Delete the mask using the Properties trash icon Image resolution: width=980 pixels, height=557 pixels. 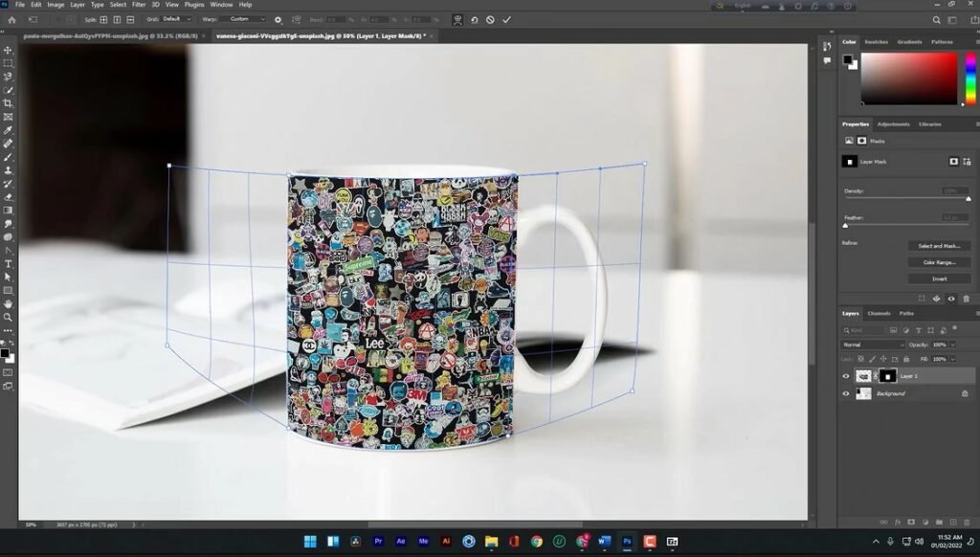[x=966, y=299]
